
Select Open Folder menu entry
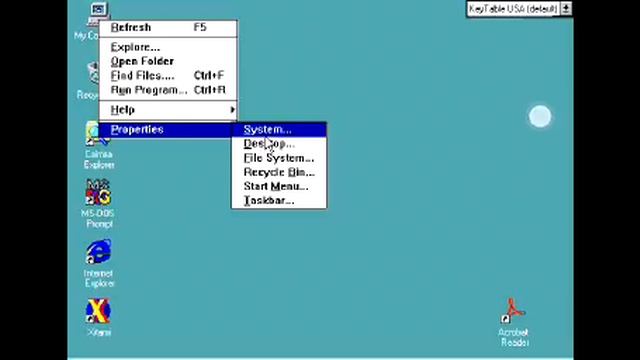pos(168,61)
